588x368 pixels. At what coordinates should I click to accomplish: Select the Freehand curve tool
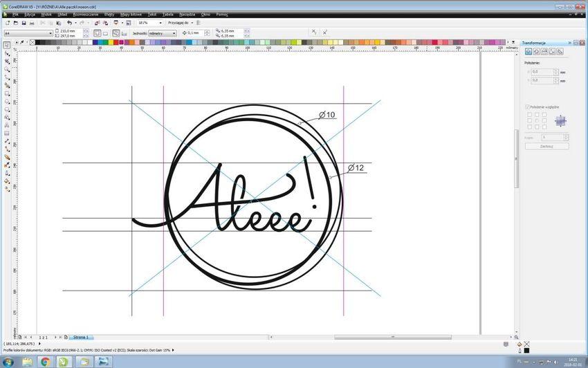(x=7, y=77)
